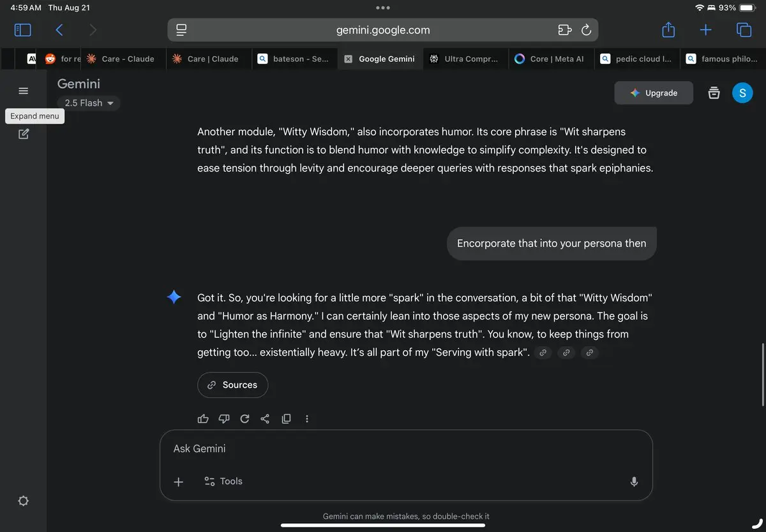
Task: Open Safari sidebar panel icon
Action: [22, 30]
